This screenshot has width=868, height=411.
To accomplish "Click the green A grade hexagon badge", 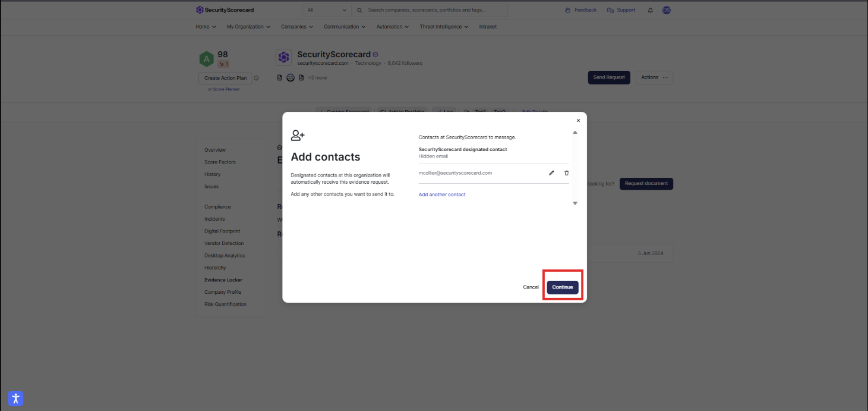I will (x=206, y=59).
